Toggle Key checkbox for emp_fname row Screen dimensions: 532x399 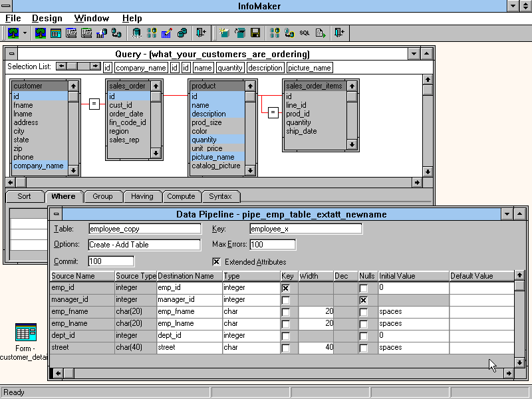pos(286,312)
